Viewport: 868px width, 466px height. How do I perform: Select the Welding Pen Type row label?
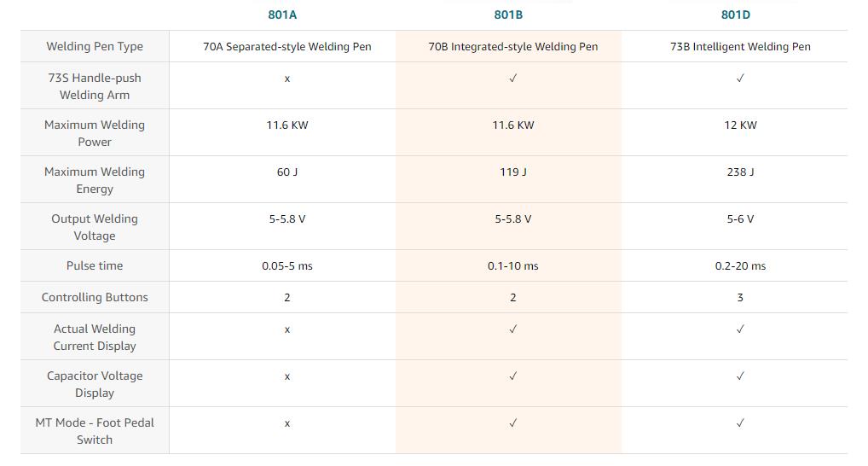coord(95,47)
